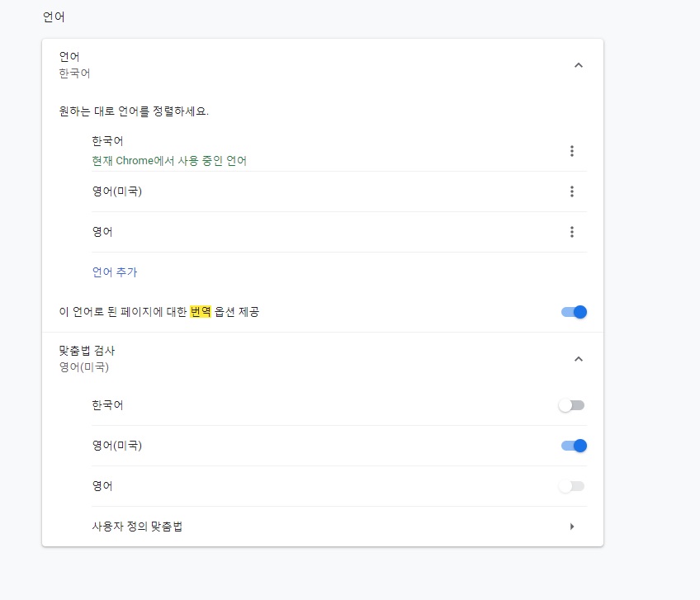Click the 맞춤법 검사 section header
Screen dimensions: 700x600
87,352
